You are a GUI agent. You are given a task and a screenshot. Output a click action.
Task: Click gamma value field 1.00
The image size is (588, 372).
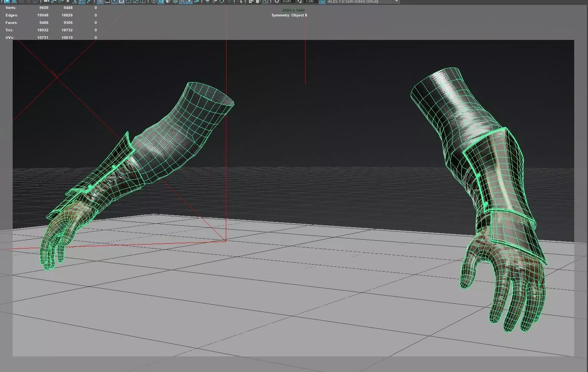click(310, 1)
